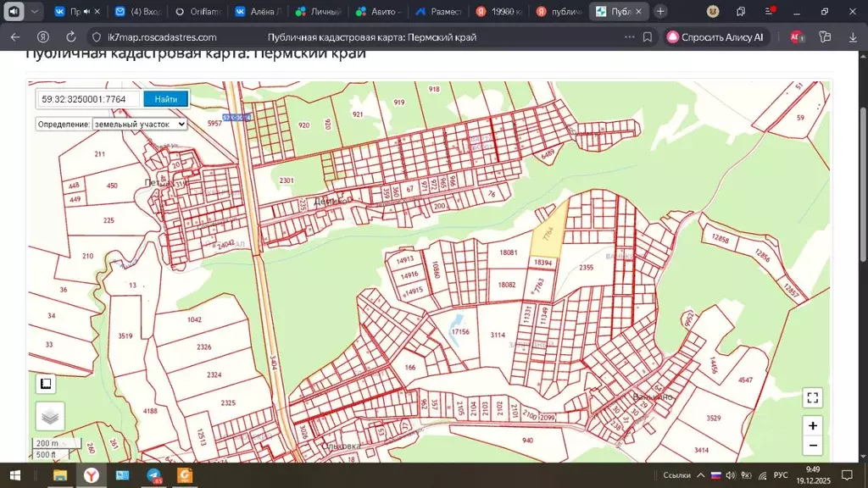Click 'Спросить Алису AI' button
The height and width of the screenshot is (488, 868).
point(720,37)
